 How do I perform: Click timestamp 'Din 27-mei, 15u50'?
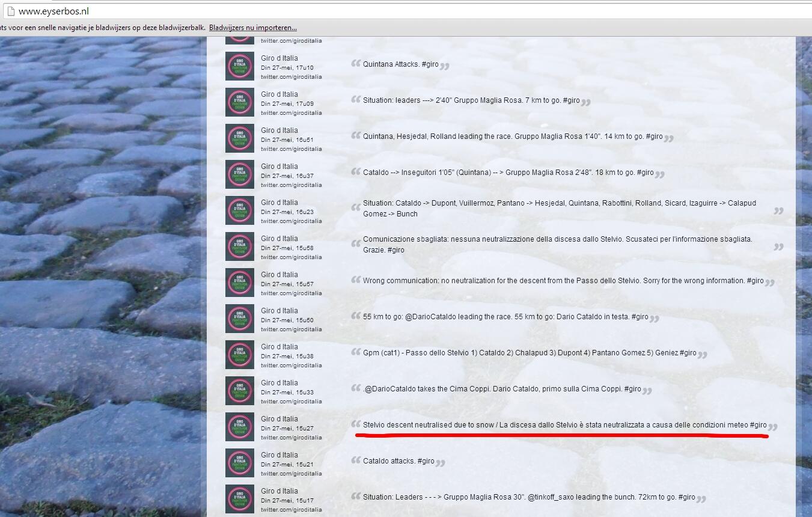click(287, 320)
